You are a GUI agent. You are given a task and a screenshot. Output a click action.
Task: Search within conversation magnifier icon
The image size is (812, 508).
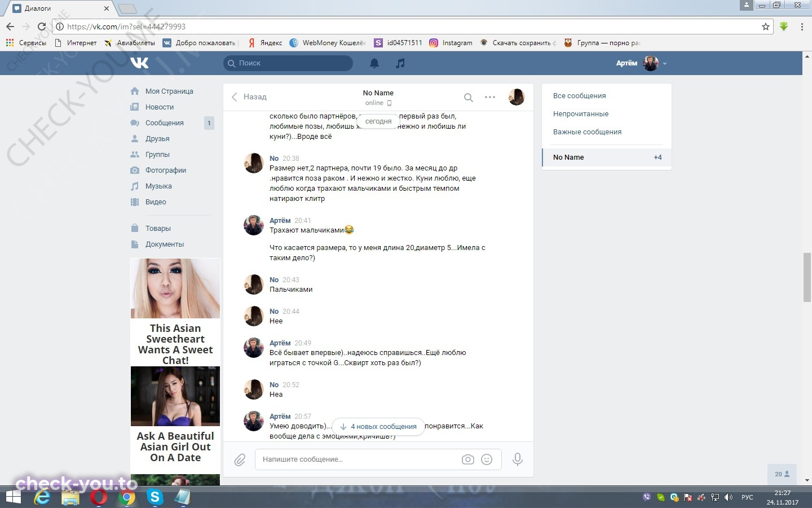pos(468,97)
